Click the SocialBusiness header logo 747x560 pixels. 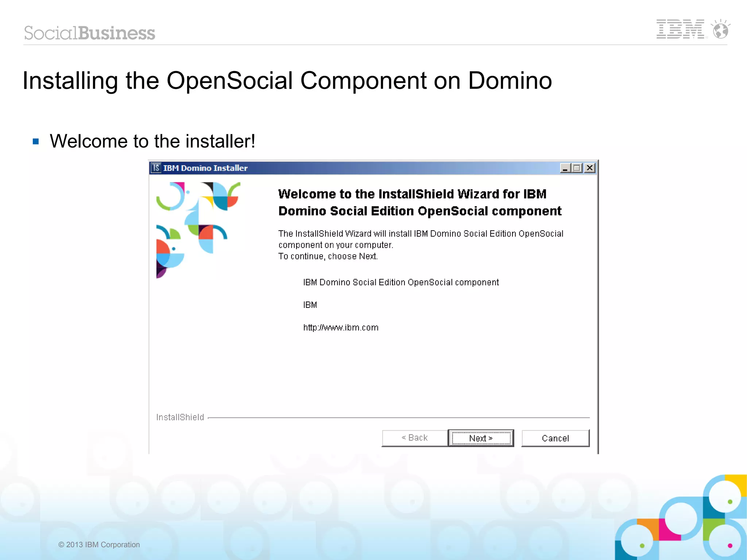click(90, 33)
